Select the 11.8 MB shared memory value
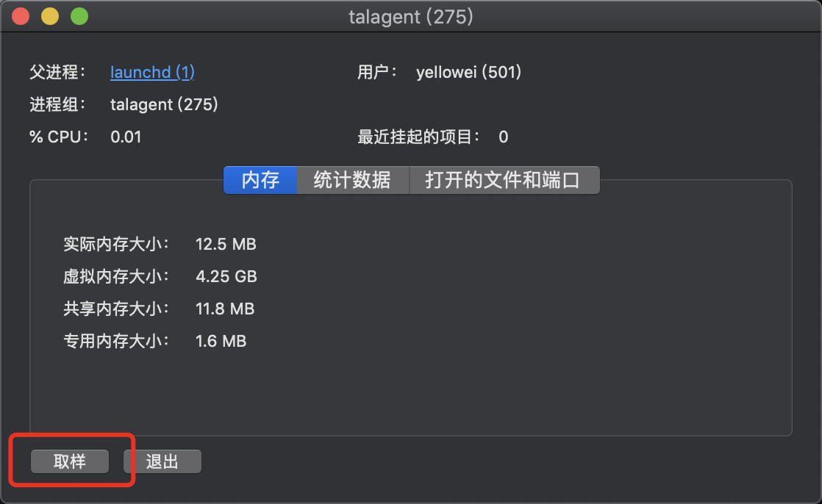The image size is (822, 504). [x=225, y=309]
